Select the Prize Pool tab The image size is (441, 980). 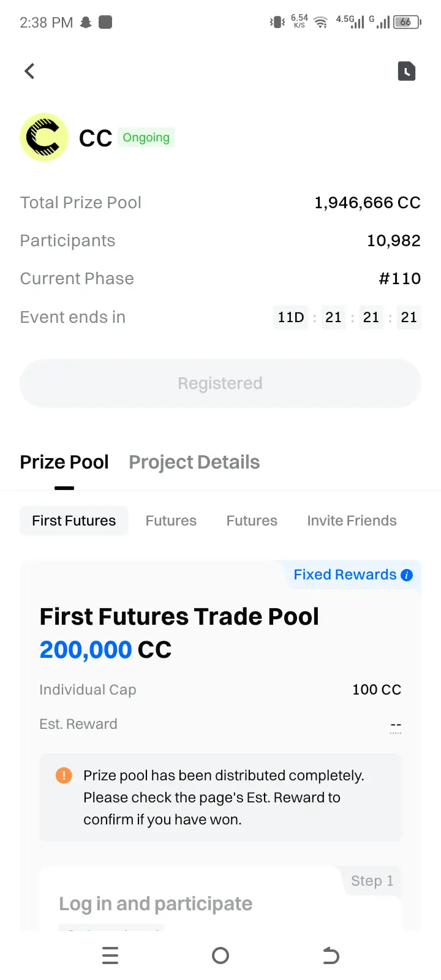point(64,462)
